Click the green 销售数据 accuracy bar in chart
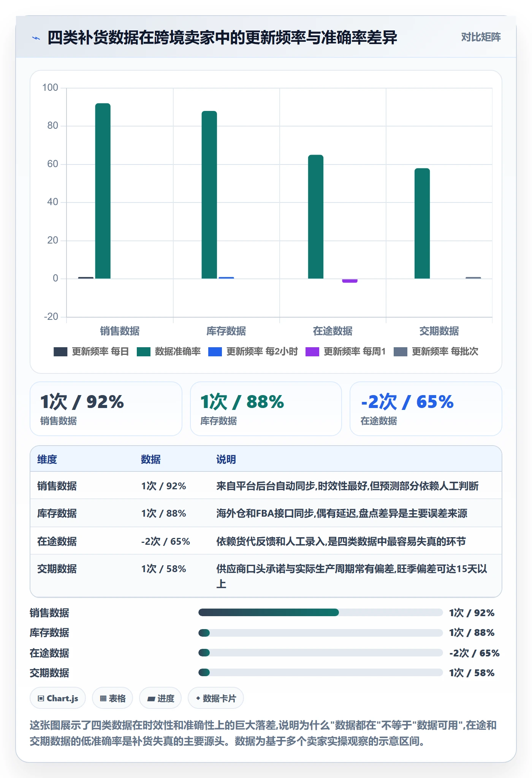The image size is (532, 778). pos(103,191)
